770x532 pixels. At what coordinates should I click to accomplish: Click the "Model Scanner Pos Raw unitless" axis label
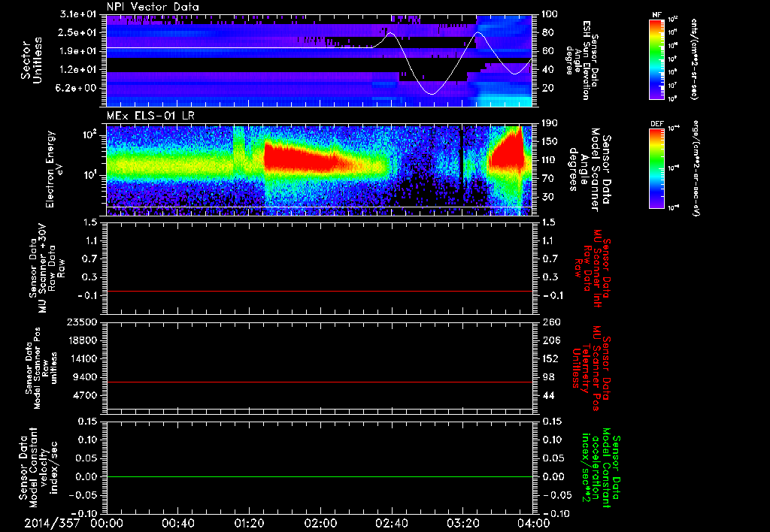pos(41,368)
